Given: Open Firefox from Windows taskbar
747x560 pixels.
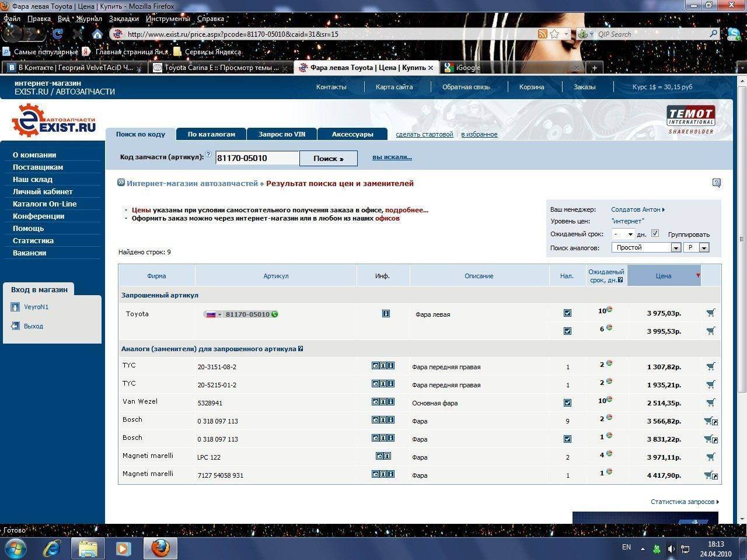Looking at the screenshot, I should 160,548.
